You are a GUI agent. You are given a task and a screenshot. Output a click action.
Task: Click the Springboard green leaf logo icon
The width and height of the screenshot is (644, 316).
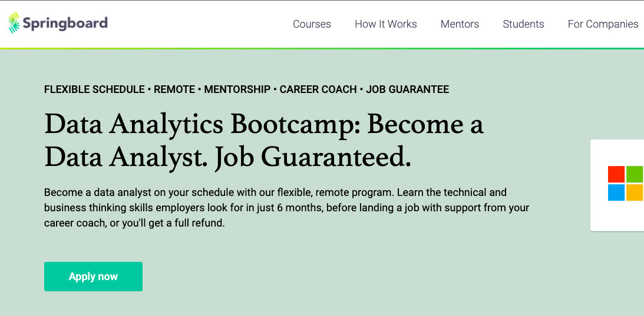(x=14, y=22)
